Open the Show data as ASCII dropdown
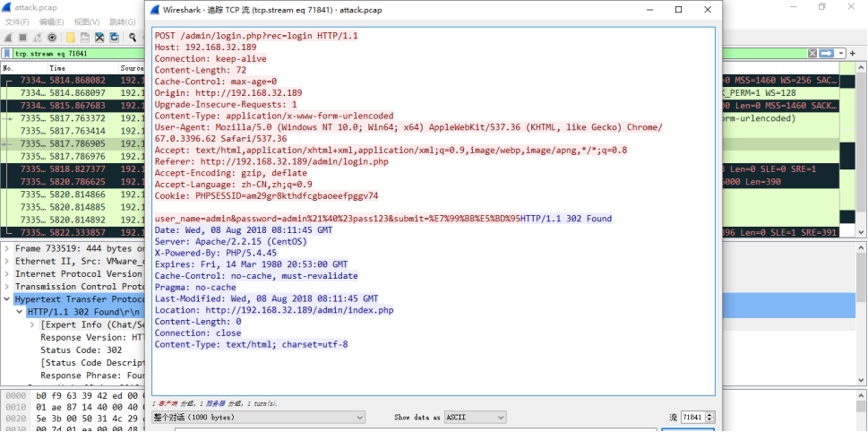The image size is (868, 432). (476, 417)
